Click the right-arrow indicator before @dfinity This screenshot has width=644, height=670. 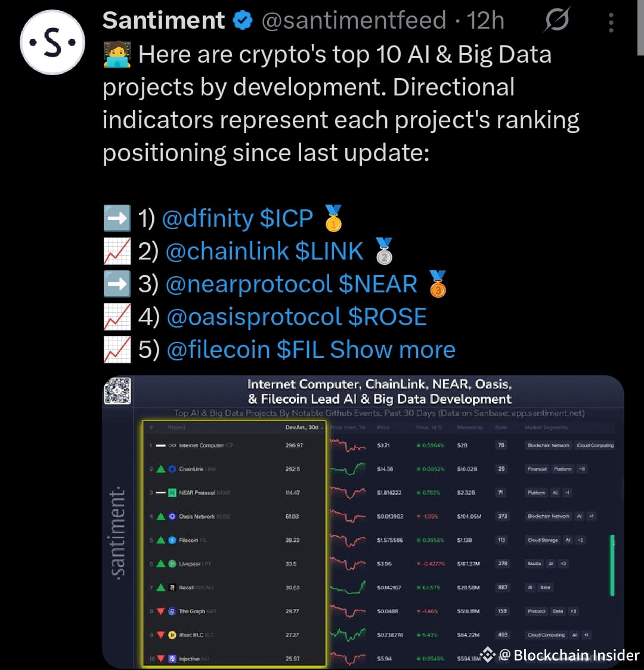pos(117,218)
